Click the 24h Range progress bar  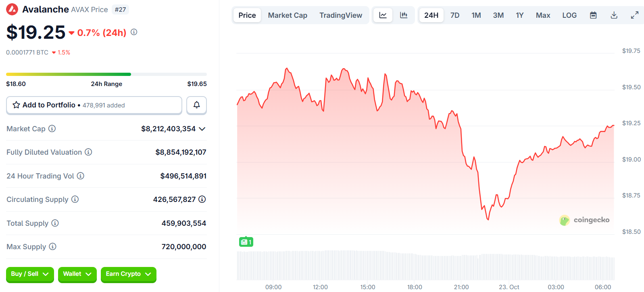tap(106, 74)
